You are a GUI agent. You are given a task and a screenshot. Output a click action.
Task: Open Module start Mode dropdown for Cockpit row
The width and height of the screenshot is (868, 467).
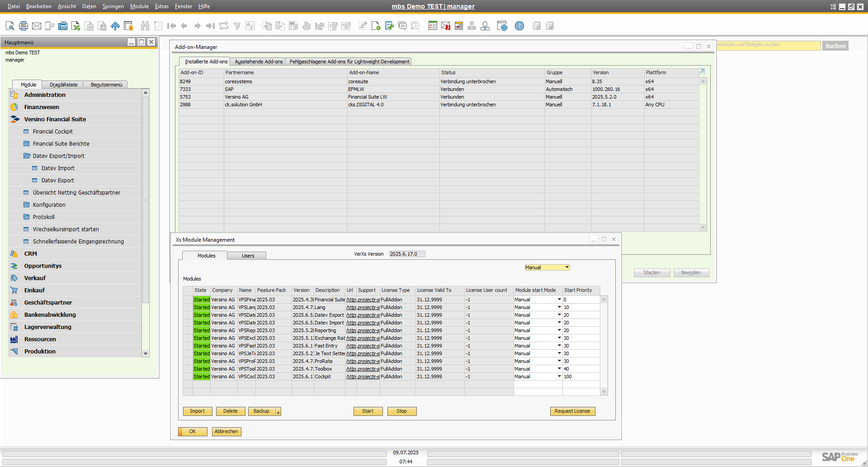(x=559, y=376)
